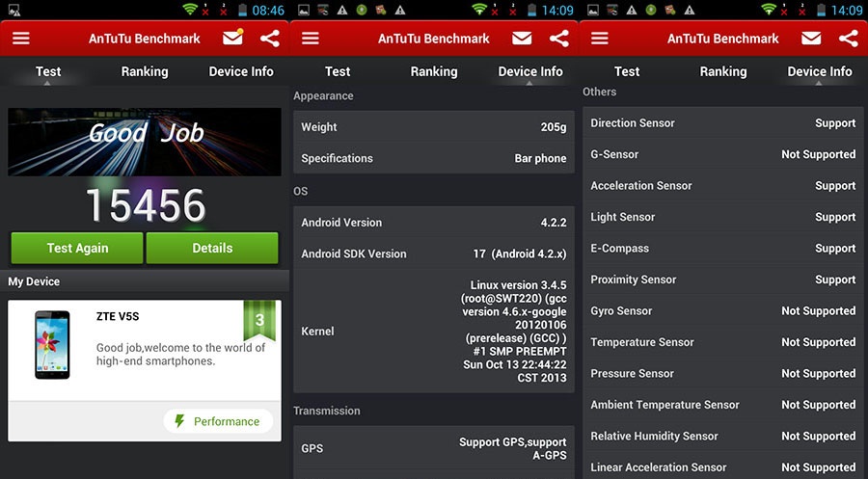Select Device Info tab on Others sensors screen

(820, 71)
